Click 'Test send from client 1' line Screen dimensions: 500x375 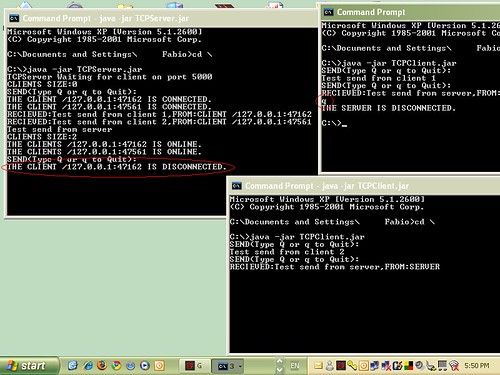(x=379, y=78)
